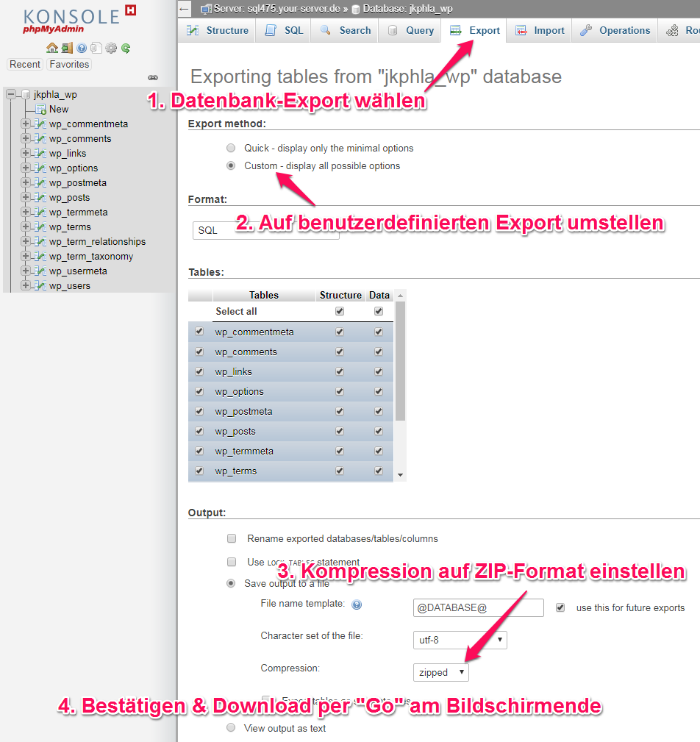Viewport: 700px width, 742px height.
Task: Click the Favorites button in the sidebar
Action: pyautogui.click(x=68, y=64)
